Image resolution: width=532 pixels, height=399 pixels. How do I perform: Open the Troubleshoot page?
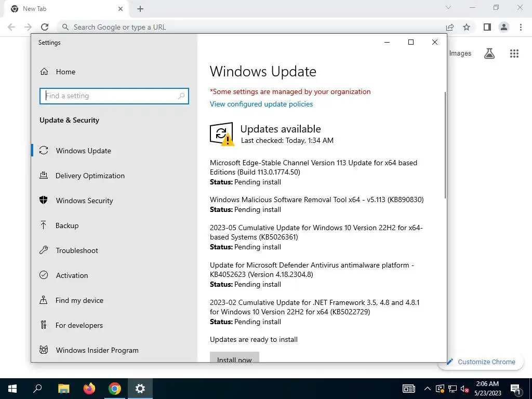77,250
